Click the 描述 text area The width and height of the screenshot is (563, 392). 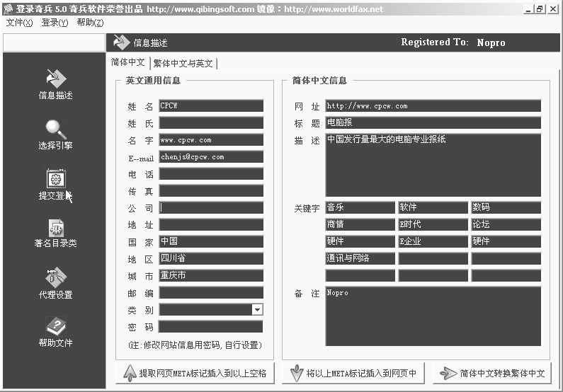pos(433,165)
